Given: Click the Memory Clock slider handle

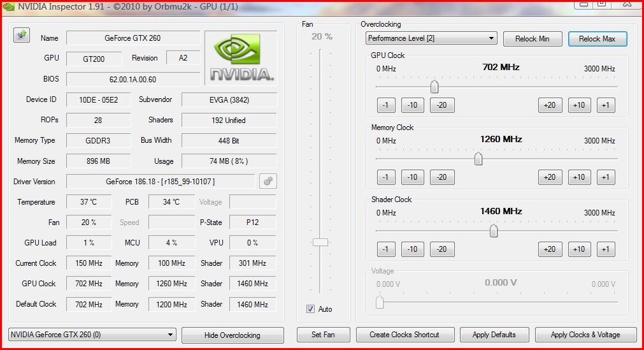Looking at the screenshot, I should pos(478,159).
